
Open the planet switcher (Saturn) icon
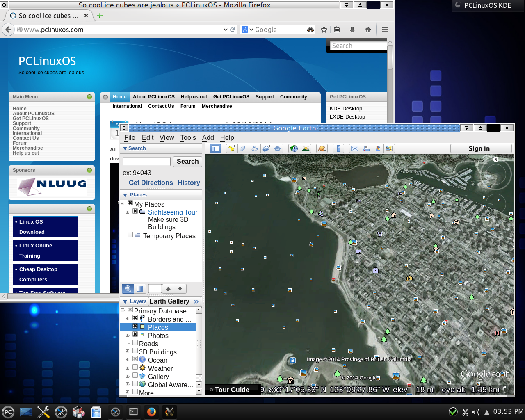pos(322,148)
